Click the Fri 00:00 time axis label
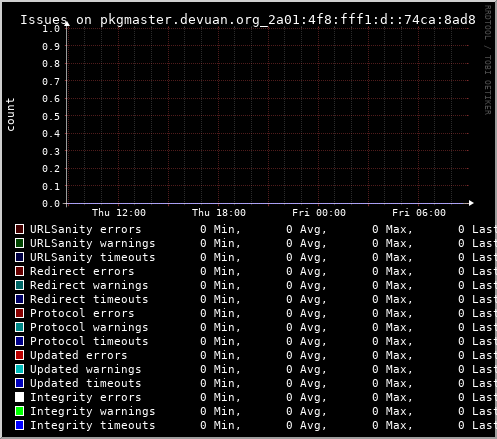Image resolution: width=497 pixels, height=439 pixels. click(319, 213)
